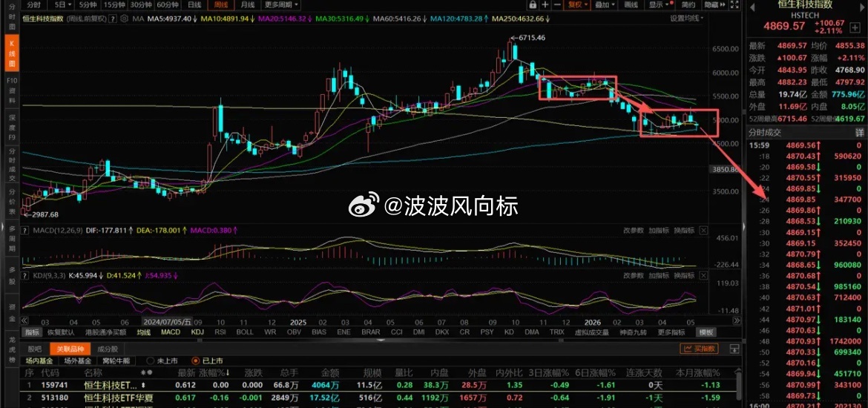Open 多周期 in left sidebar
The width and height of the screenshot is (868, 408).
10,239
